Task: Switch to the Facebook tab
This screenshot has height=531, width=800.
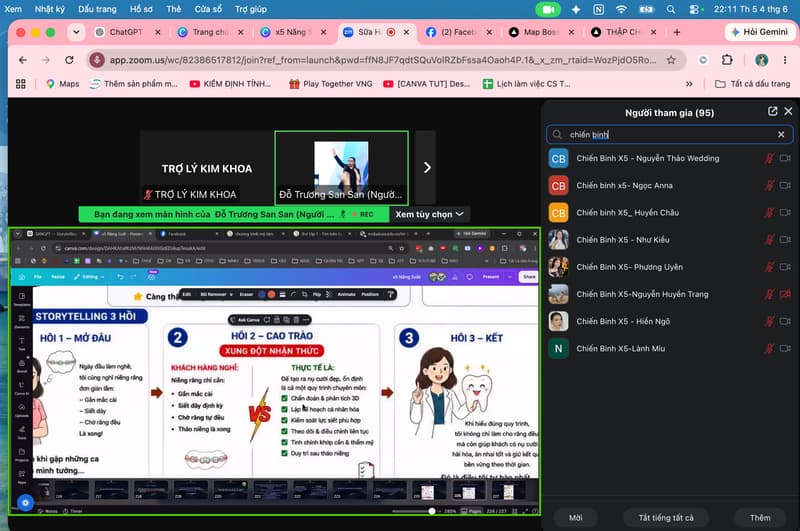Action: 458,32
